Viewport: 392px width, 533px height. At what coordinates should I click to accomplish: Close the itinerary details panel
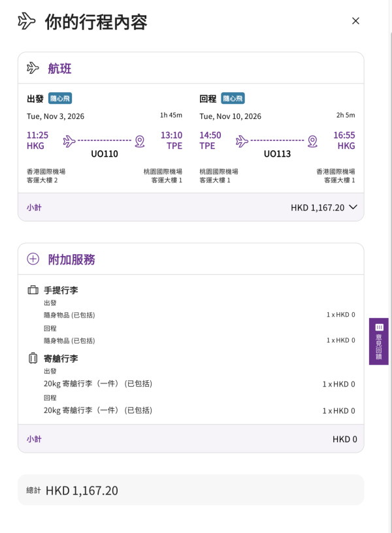coord(355,21)
